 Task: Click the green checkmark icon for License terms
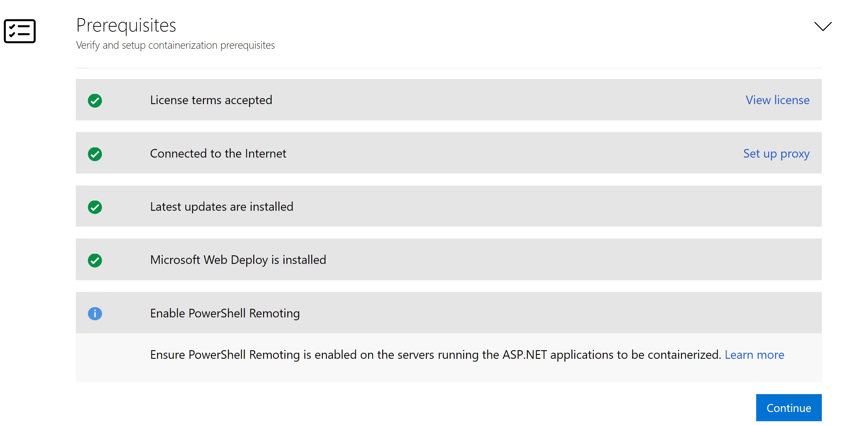[x=96, y=100]
